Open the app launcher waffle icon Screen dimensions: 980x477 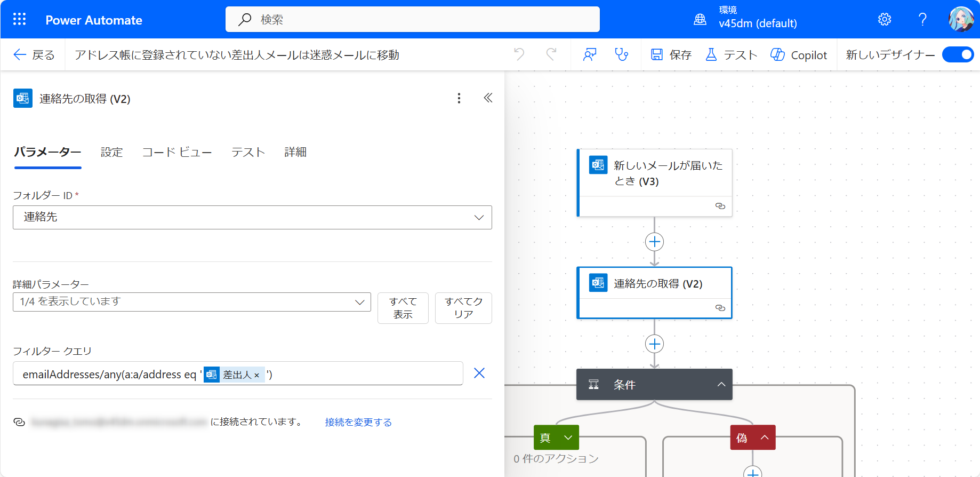pos(19,20)
